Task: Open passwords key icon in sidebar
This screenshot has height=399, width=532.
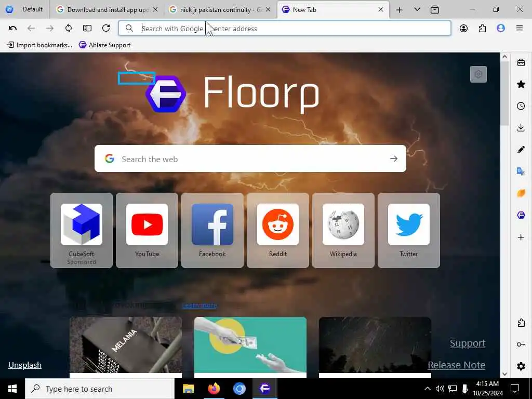Action: click(x=521, y=344)
